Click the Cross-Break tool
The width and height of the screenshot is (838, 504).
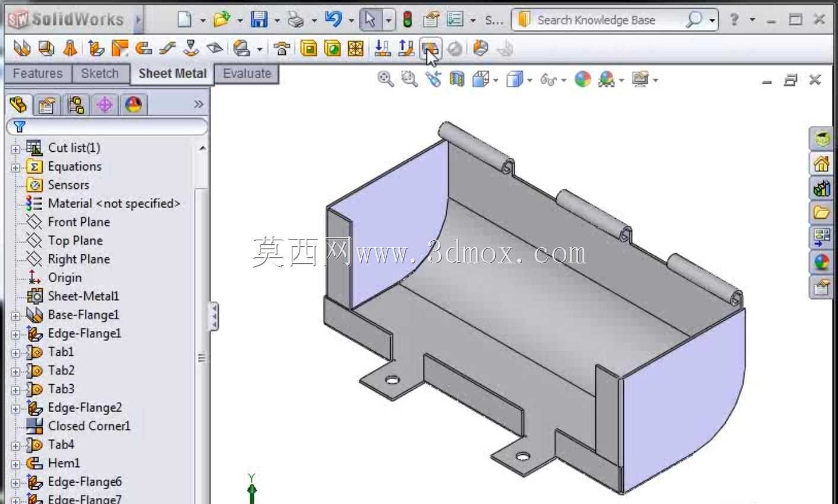coord(215,49)
